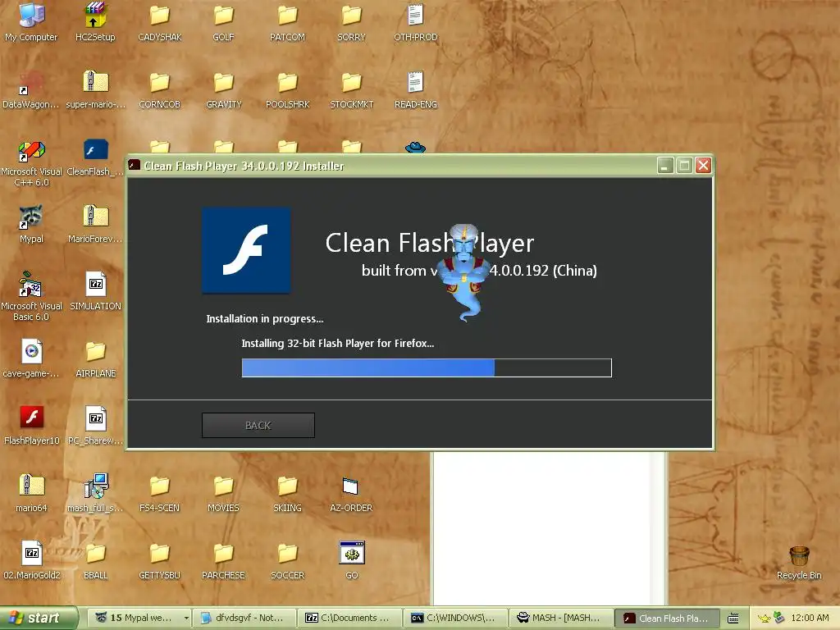Select the CleanFlash installer desktop icon
Screen dimensions: 840x630
(x=95, y=157)
